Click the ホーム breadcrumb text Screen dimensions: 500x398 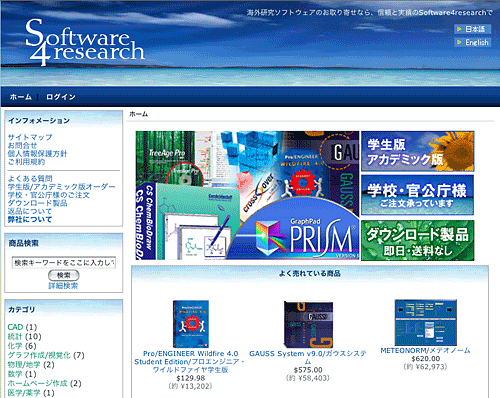[139, 114]
